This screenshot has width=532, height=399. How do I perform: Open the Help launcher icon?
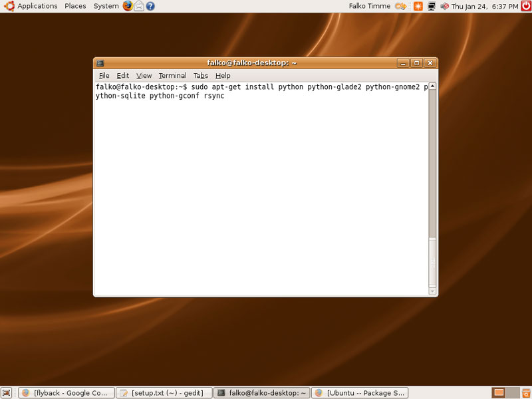click(x=150, y=6)
